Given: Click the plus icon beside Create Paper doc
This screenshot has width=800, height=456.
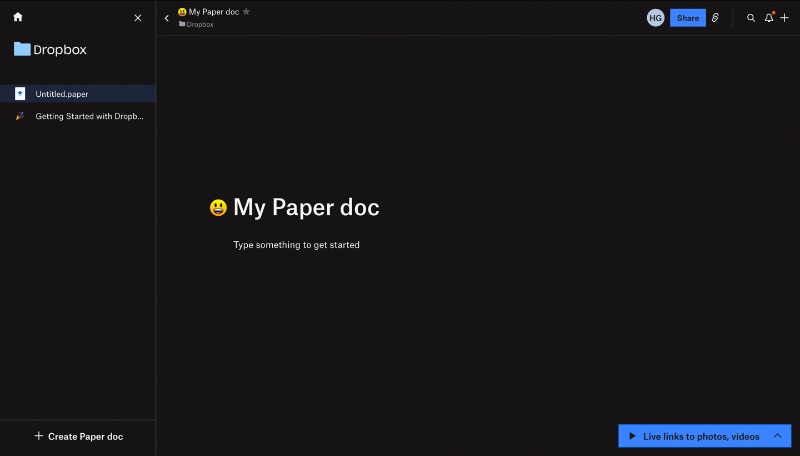Looking at the screenshot, I should tap(39, 436).
